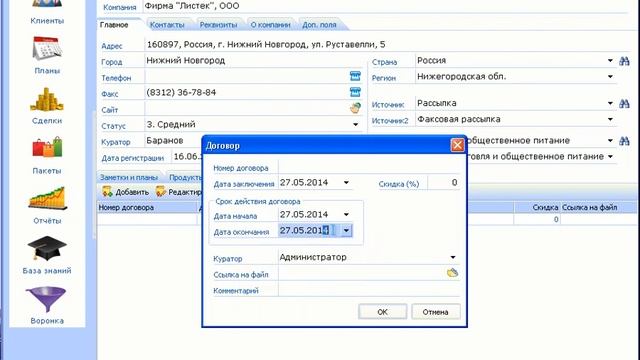
Task: Click into the Комментарий input field
Action: pos(369,290)
